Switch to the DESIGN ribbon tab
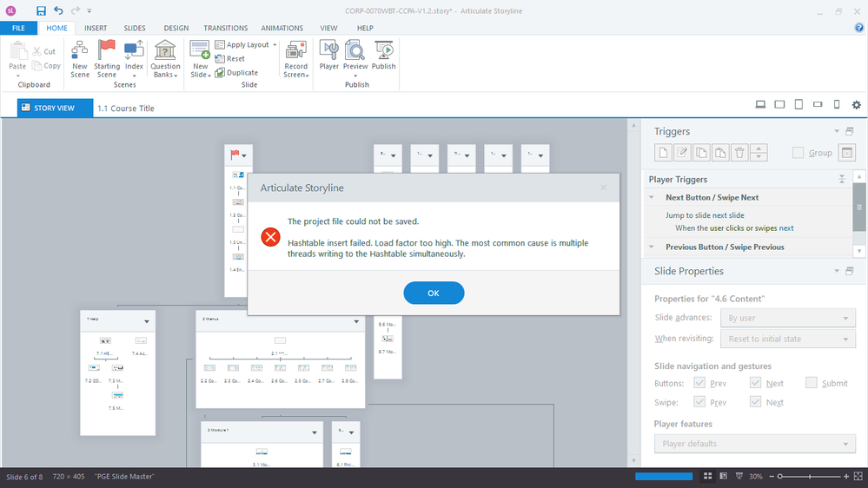Image resolution: width=868 pixels, height=488 pixels. pyautogui.click(x=176, y=28)
